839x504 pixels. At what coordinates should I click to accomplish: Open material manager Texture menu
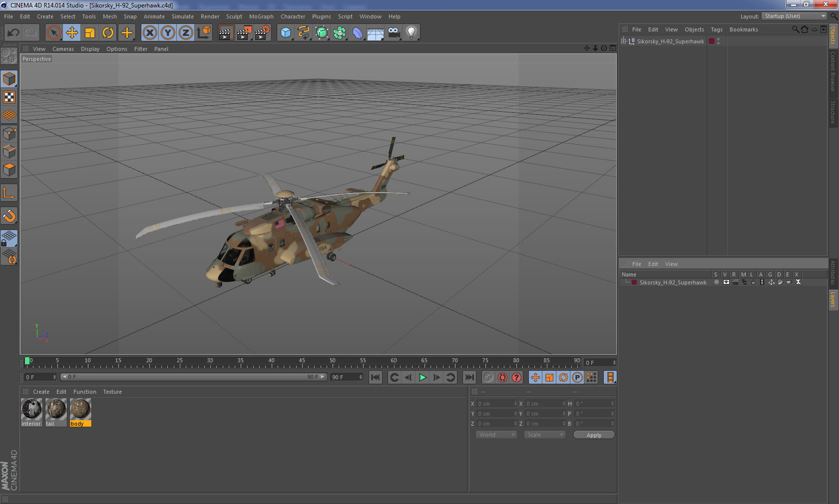112,392
